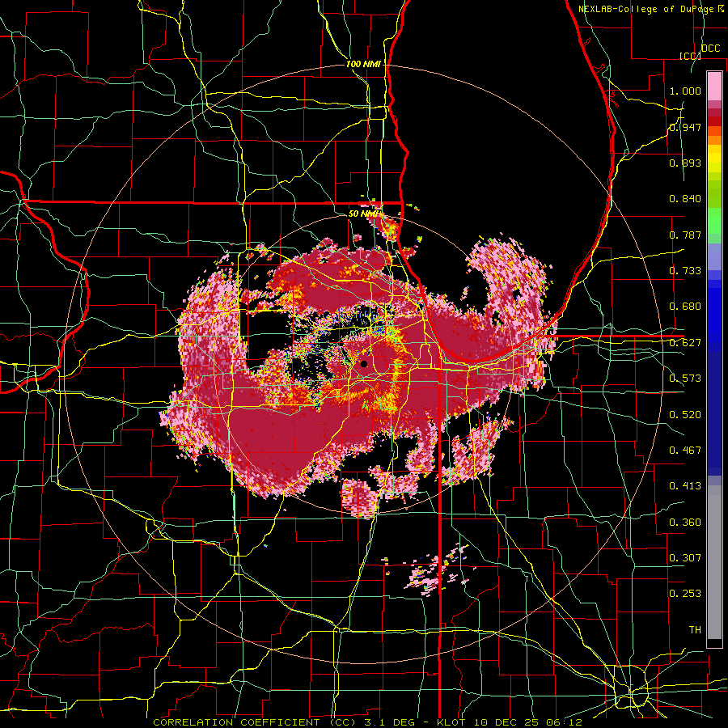Click the black radar site dot
This screenshot has height=728, width=728.
[364, 364]
